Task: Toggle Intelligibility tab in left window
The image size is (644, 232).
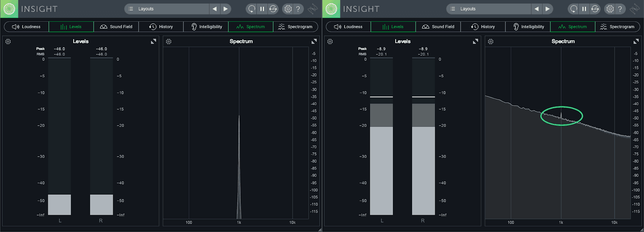Action: pos(206,27)
